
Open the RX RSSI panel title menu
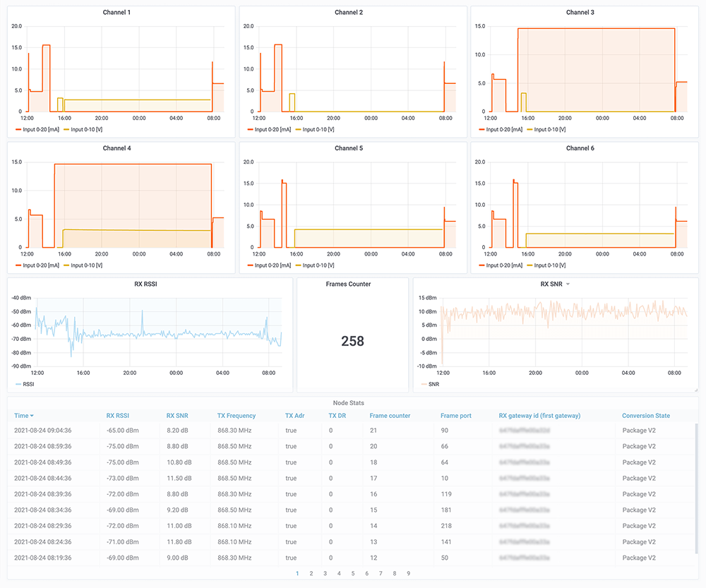coord(145,284)
